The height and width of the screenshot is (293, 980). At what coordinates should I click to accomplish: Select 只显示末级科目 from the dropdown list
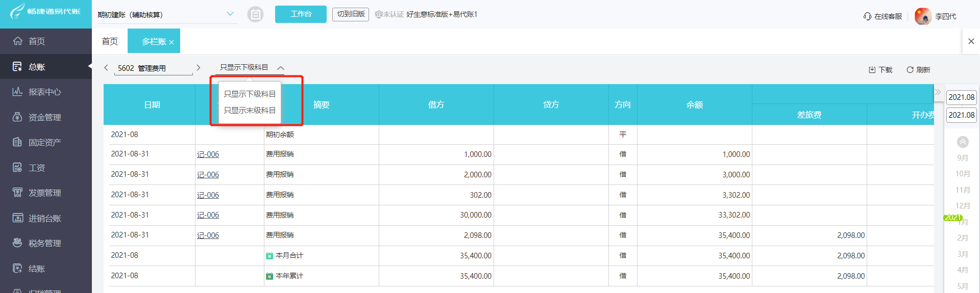click(x=250, y=111)
